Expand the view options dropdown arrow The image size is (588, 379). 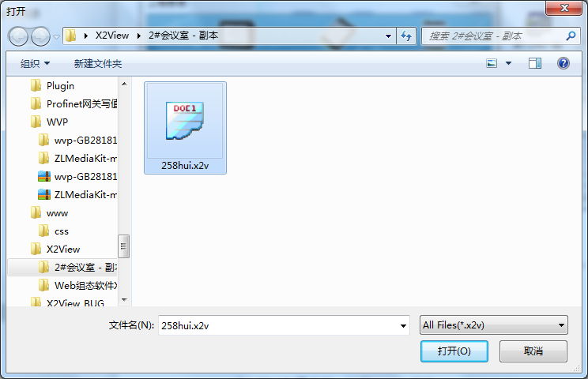point(508,63)
